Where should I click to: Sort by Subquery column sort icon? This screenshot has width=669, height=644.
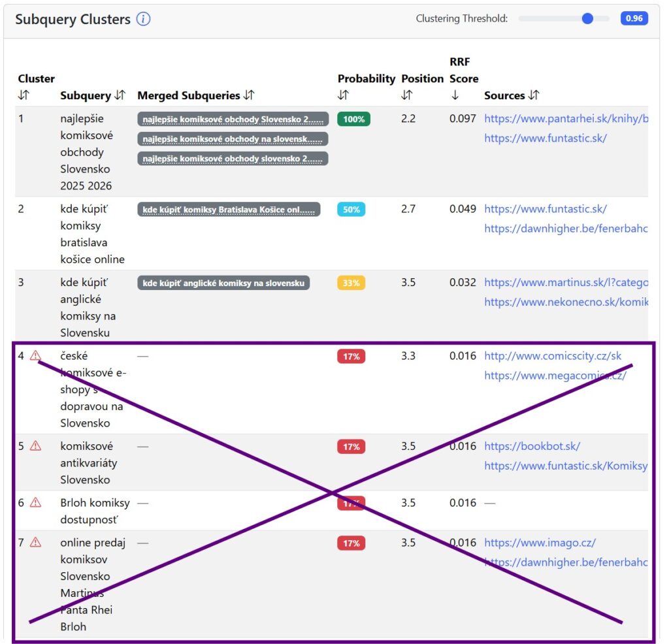click(120, 95)
